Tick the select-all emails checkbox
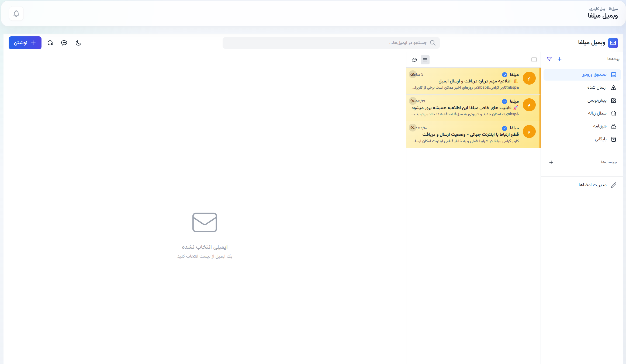 click(x=534, y=60)
